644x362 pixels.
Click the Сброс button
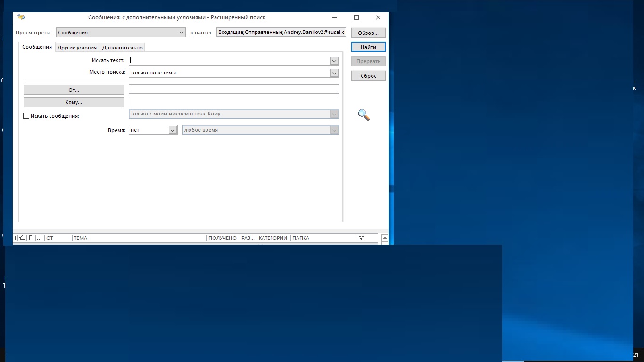point(368,76)
